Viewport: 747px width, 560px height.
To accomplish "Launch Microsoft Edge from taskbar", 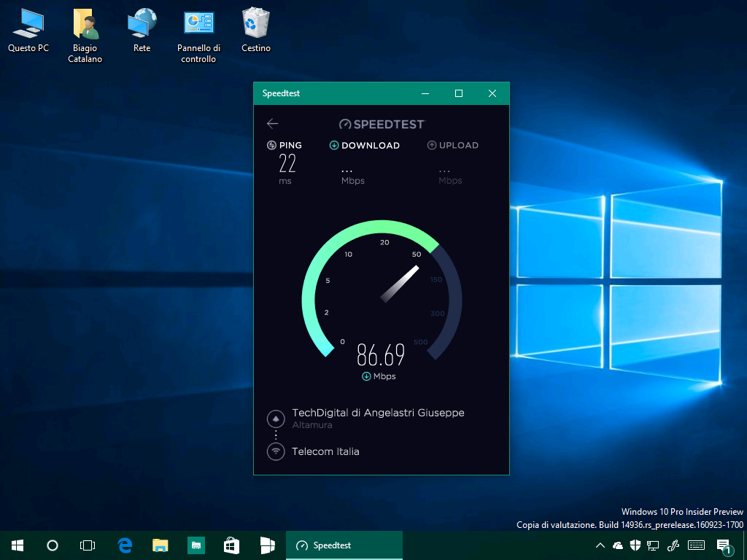I will 125,545.
